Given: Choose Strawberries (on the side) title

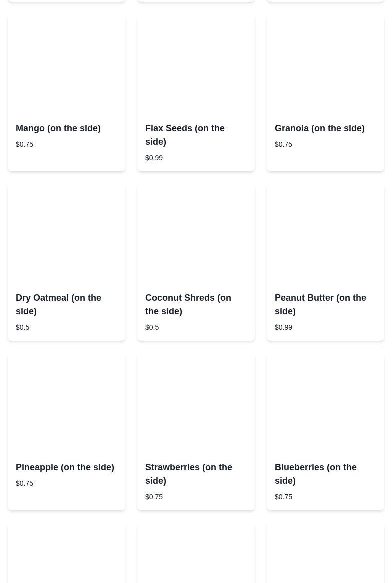Looking at the screenshot, I should click(x=188, y=474).
